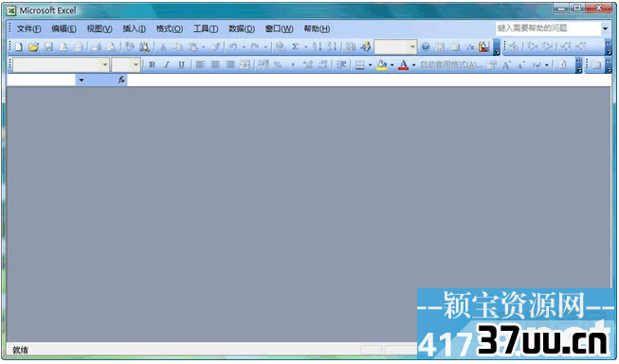Open the 帮助(H) menu
The width and height of the screenshot is (619, 364).
click(317, 28)
